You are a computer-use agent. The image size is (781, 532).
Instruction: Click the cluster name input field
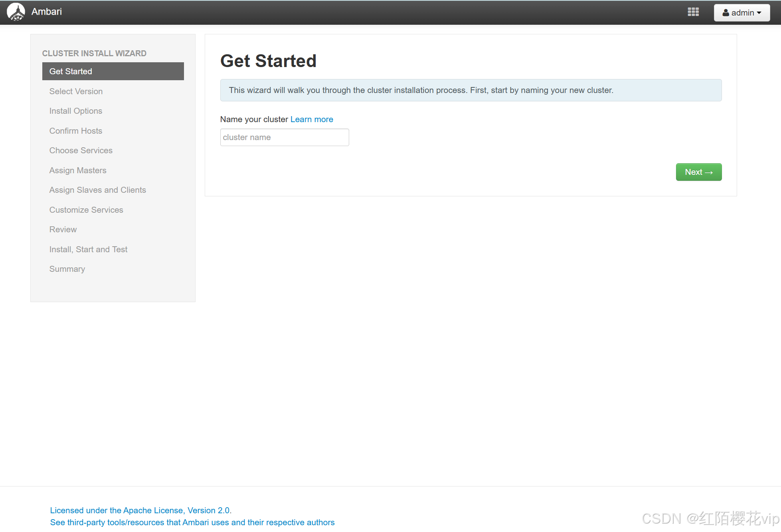[x=284, y=137]
